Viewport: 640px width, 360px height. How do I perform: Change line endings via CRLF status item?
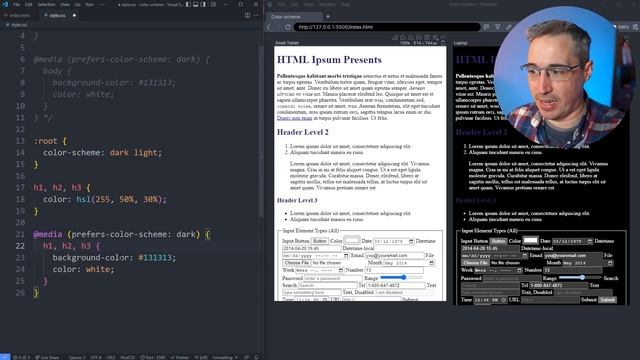(111, 357)
